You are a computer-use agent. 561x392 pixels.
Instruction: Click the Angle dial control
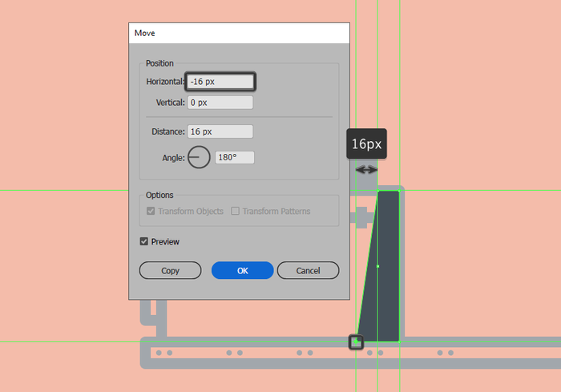pyautogui.click(x=199, y=157)
